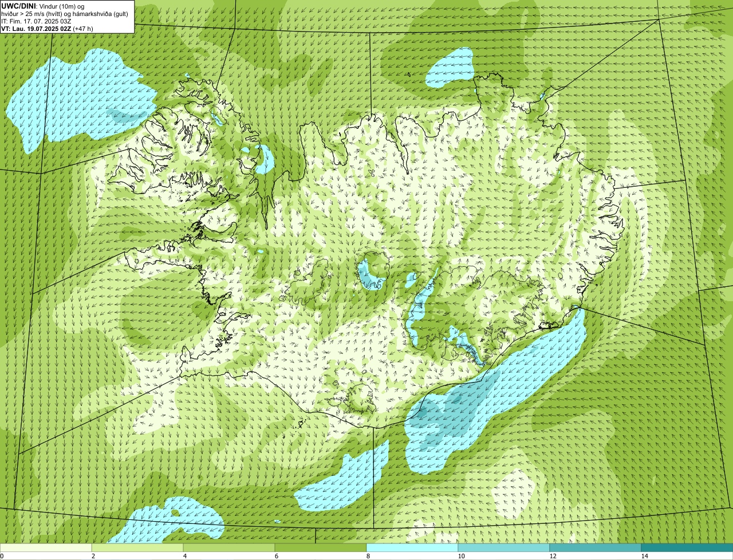
Task: Click the "UWC/DINI" title text
Action: coord(18,6)
